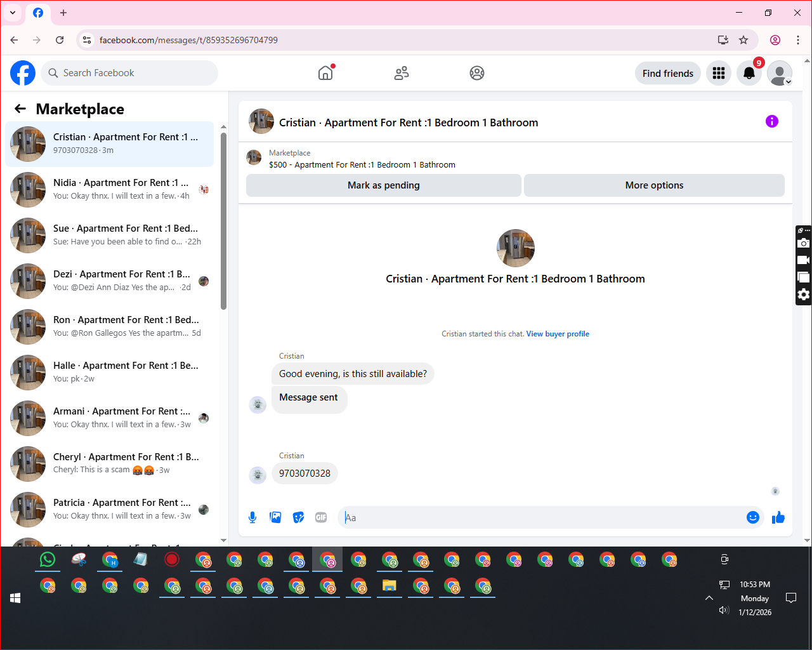812x650 pixels.
Task: Open the red record app on taskbar
Action: pos(171,559)
